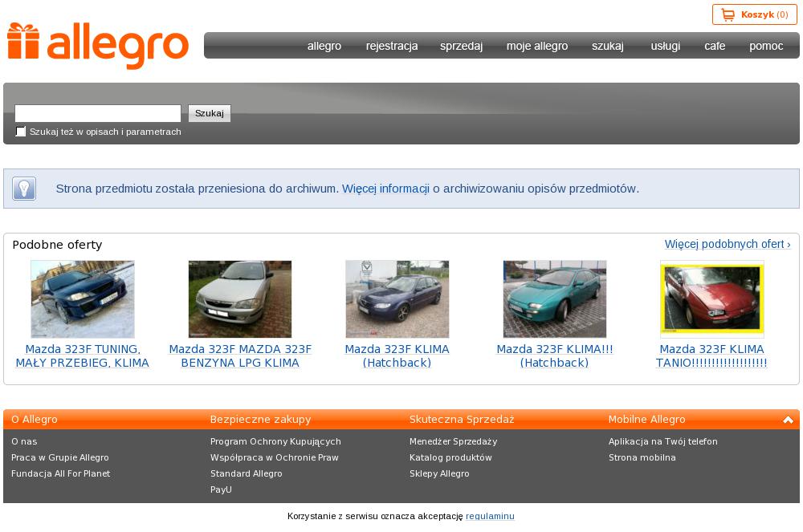803x532 pixels.
Task: Open Sklepy Allegro link
Action: [439, 473]
